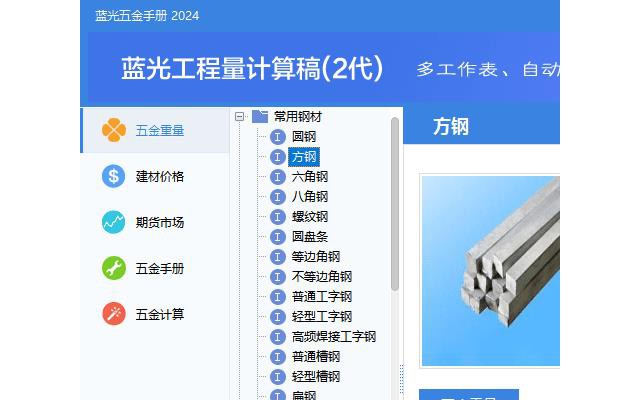Click the icon beside 轻型工字钢
The width and height of the screenshot is (640, 400).
coord(278,317)
